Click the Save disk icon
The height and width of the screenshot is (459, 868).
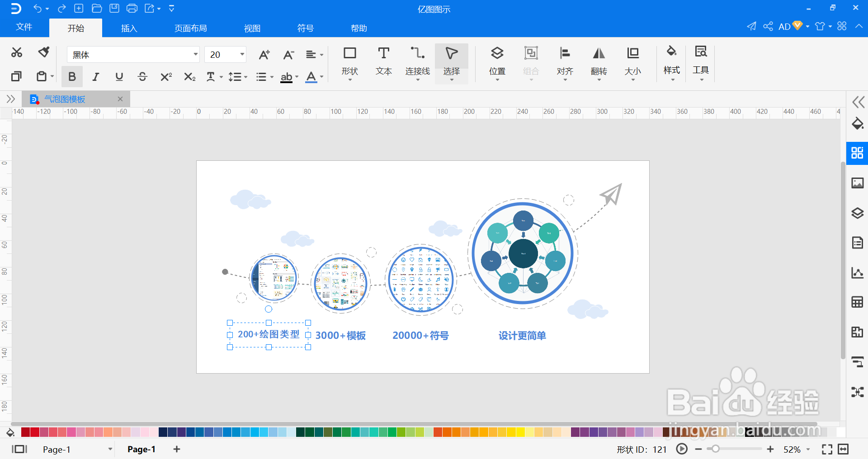point(114,8)
